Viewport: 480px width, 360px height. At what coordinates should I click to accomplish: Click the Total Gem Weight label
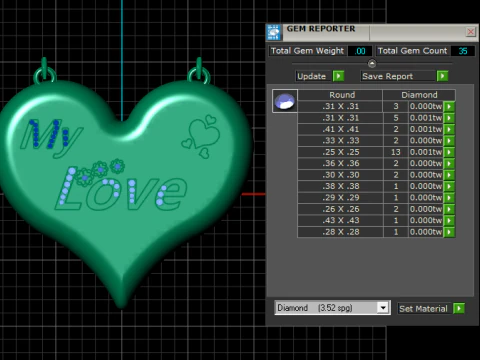point(307,51)
